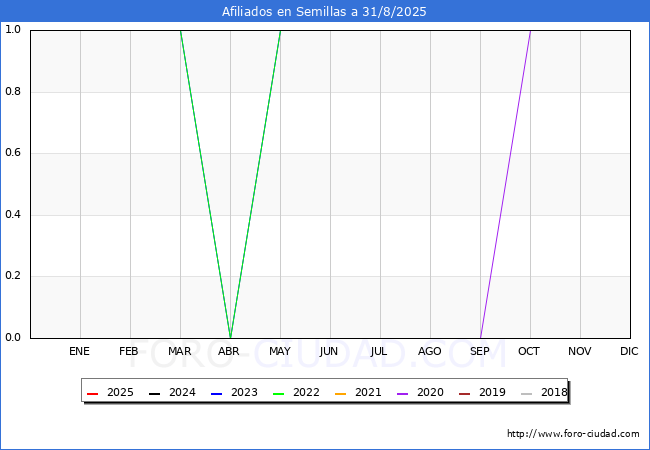Click the MAR month axis label

pos(179,351)
